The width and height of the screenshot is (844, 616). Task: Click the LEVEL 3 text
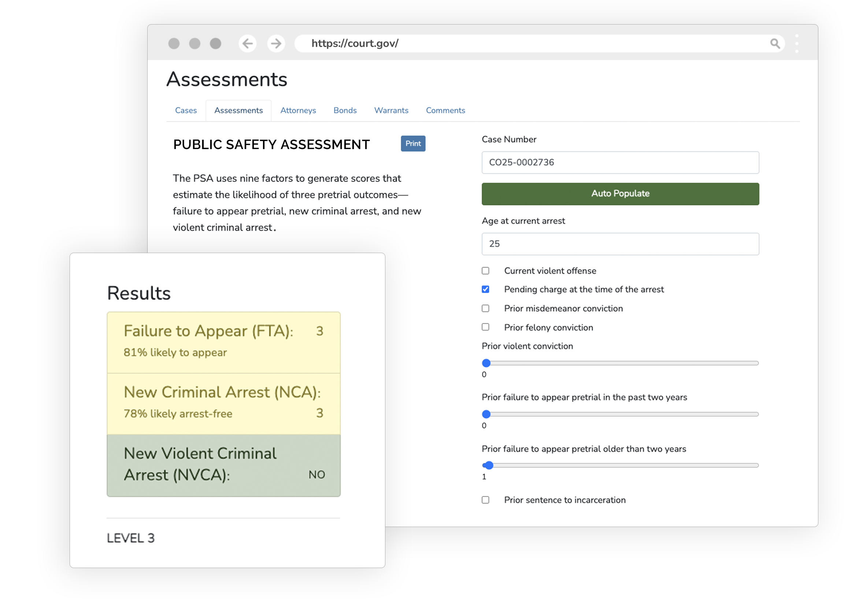click(x=130, y=538)
